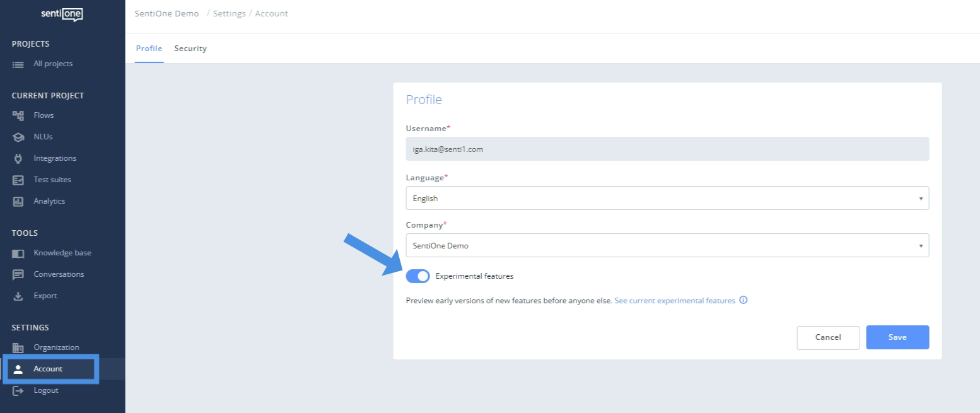The width and height of the screenshot is (980, 413).
Task: Toggle the Experimental features switch
Action: (417, 276)
